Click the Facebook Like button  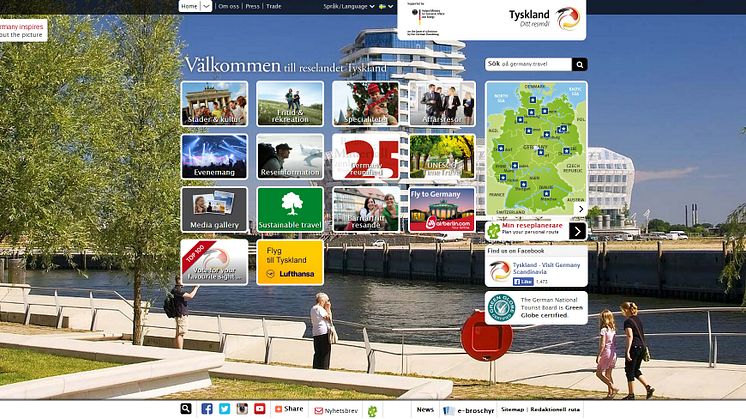pos(523,282)
